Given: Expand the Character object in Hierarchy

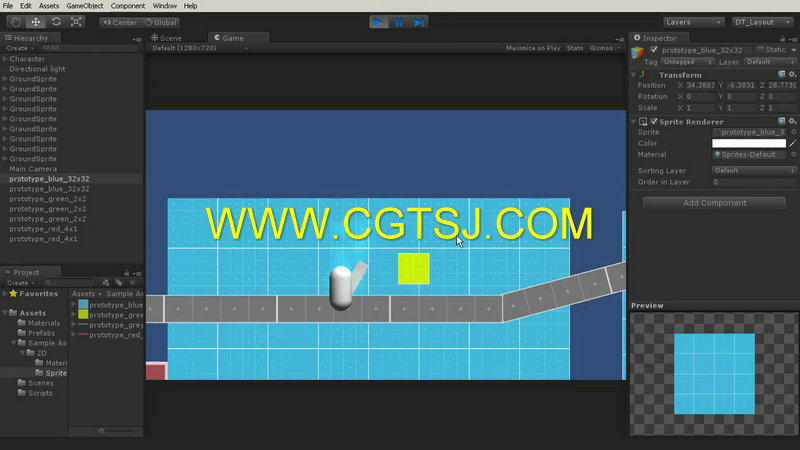Looking at the screenshot, I should coord(5,59).
